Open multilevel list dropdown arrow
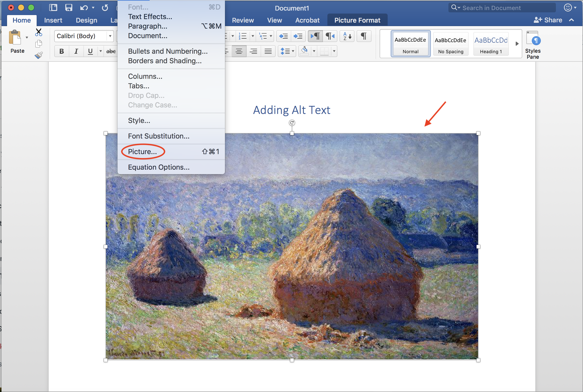Screen dimensions: 583x392 271,36
